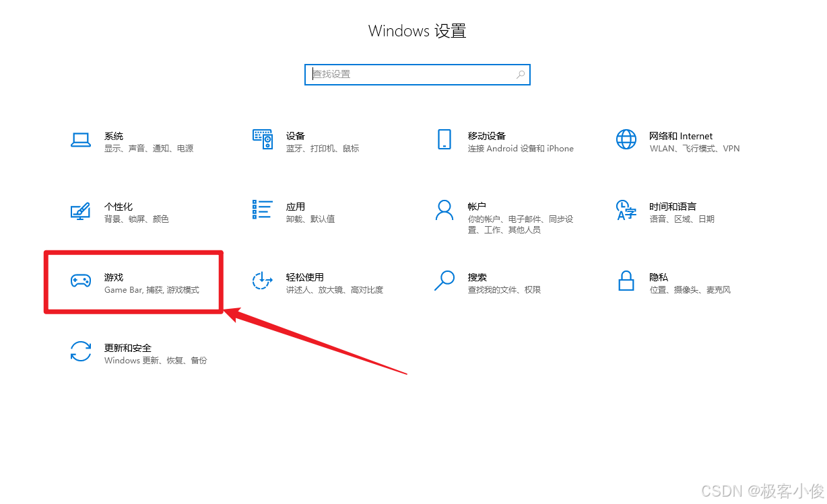The image size is (827, 504).
Task: Select the 设备 category title
Action: tap(296, 136)
